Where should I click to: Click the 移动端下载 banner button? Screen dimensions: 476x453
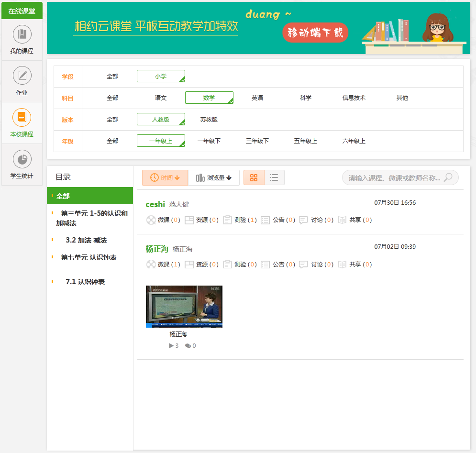[x=315, y=33]
